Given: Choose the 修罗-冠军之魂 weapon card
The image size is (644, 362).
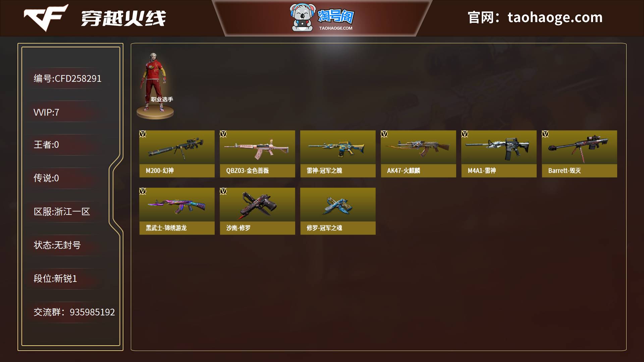Looking at the screenshot, I should pyautogui.click(x=338, y=211).
